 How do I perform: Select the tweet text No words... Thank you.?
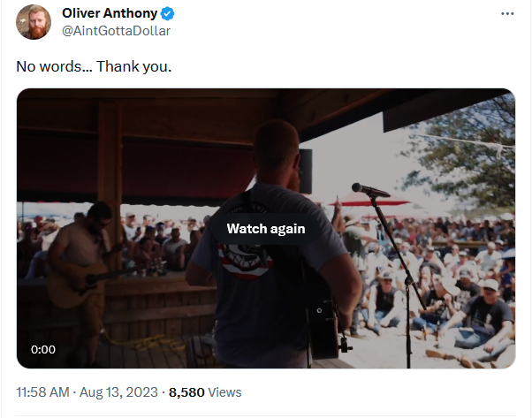94,66
